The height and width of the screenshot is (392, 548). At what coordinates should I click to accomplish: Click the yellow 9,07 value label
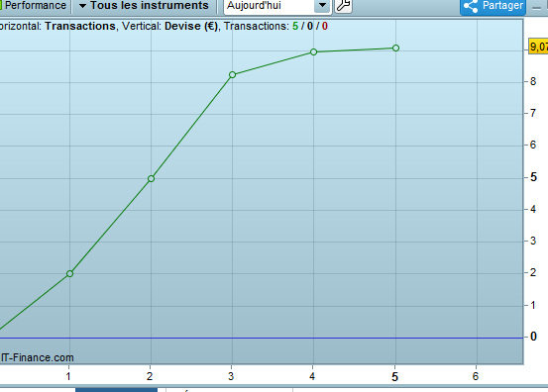(538, 47)
